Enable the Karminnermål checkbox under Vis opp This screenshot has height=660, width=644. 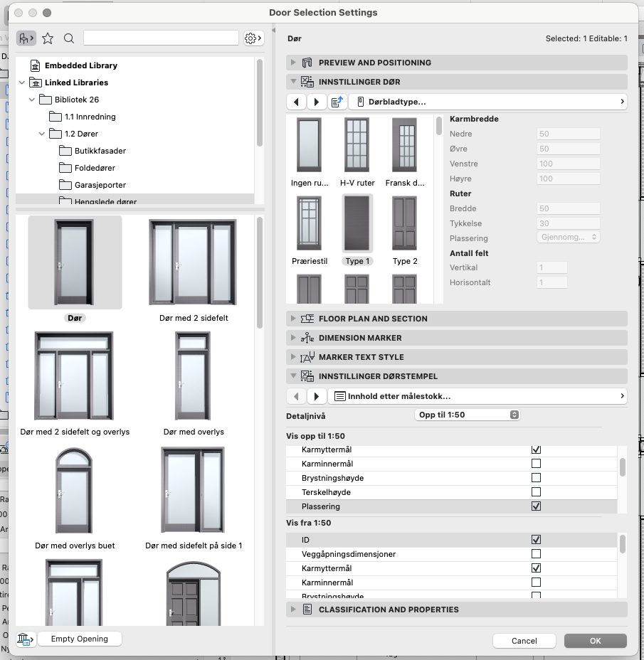(536, 464)
